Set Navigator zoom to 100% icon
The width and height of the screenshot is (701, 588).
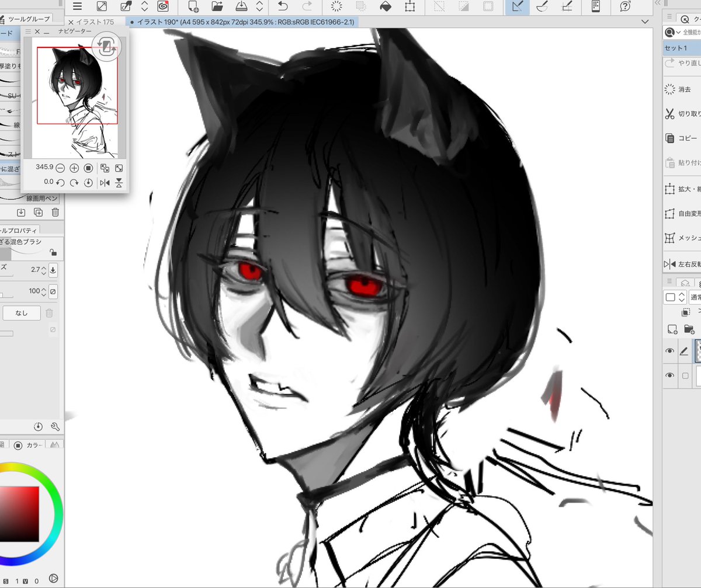tap(88, 168)
